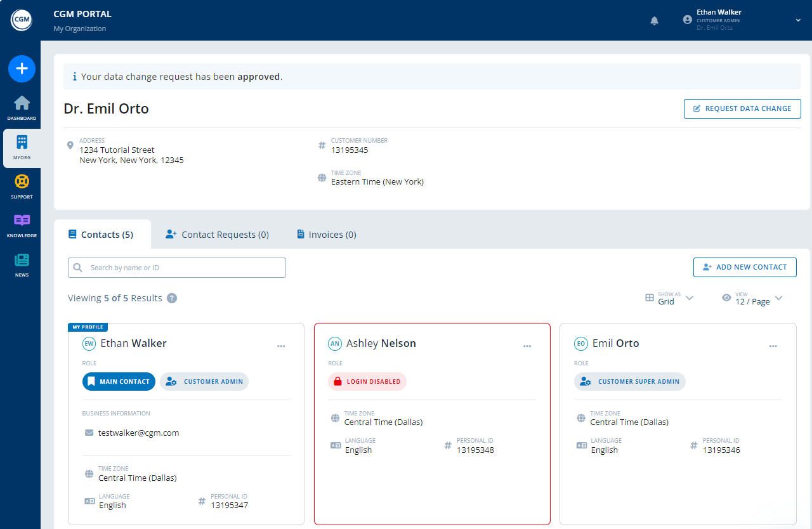Open options menu on Ethan Walker's card
Viewport: 812px width, 529px height.
pos(281,346)
